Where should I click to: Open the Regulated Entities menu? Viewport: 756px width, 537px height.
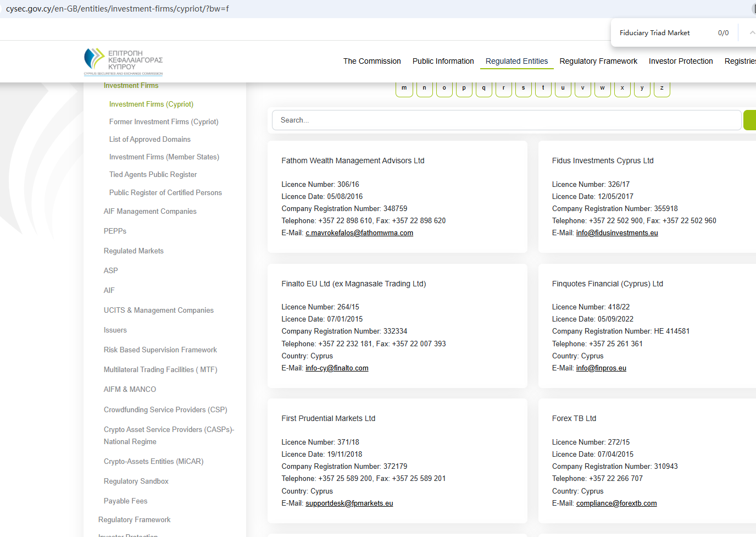click(516, 61)
